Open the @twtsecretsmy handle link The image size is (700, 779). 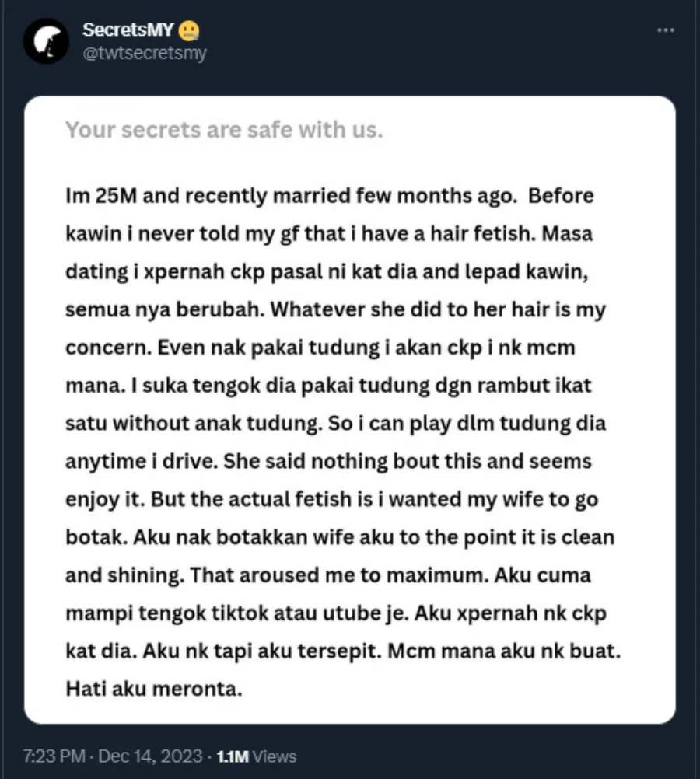coord(145,54)
